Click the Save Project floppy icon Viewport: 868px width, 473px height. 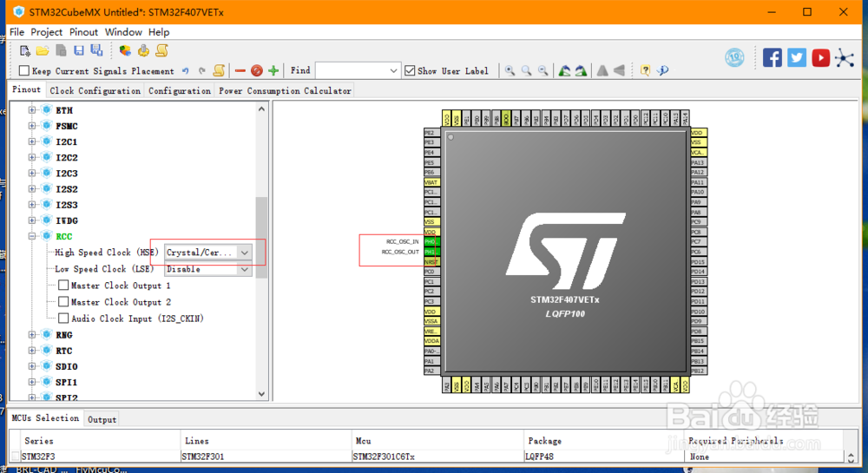point(79,51)
